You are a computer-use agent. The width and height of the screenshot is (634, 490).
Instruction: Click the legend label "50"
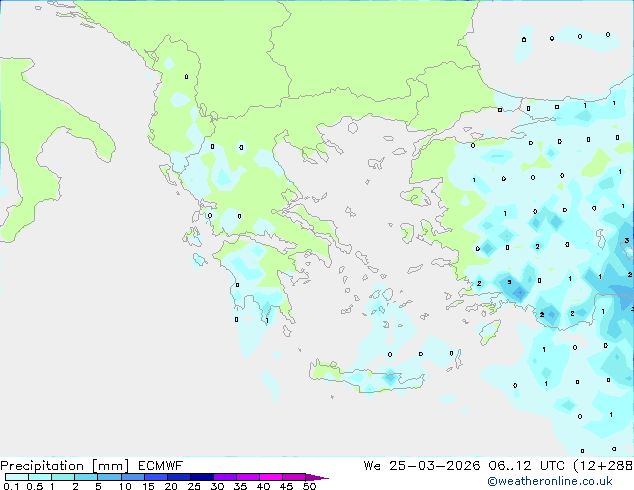coord(309,486)
